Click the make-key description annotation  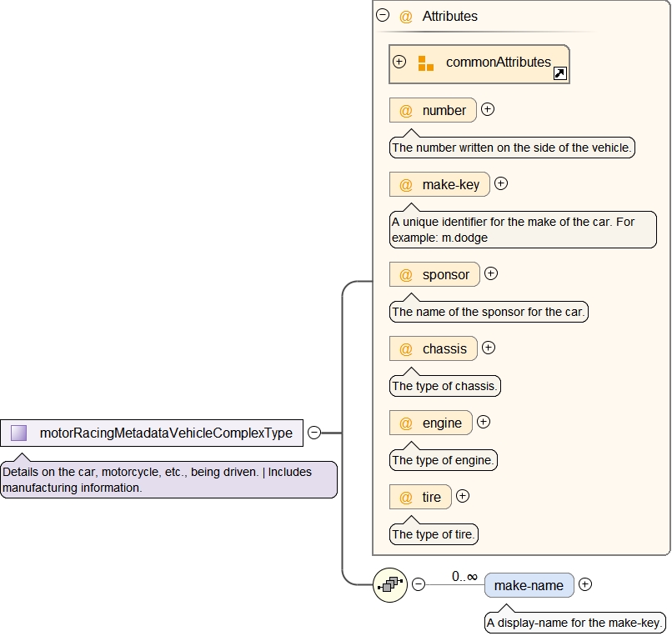pyautogui.click(x=523, y=229)
